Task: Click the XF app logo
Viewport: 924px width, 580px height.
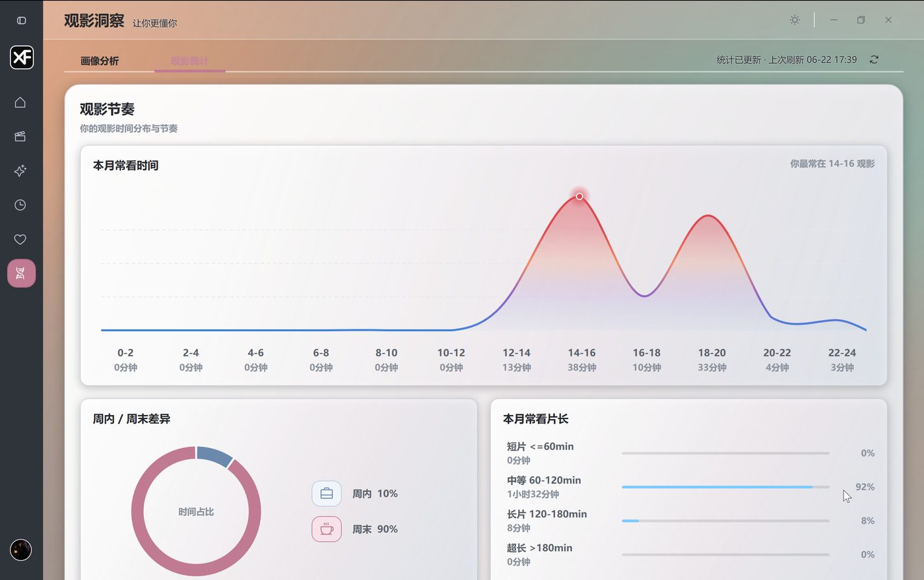Action: [22, 57]
